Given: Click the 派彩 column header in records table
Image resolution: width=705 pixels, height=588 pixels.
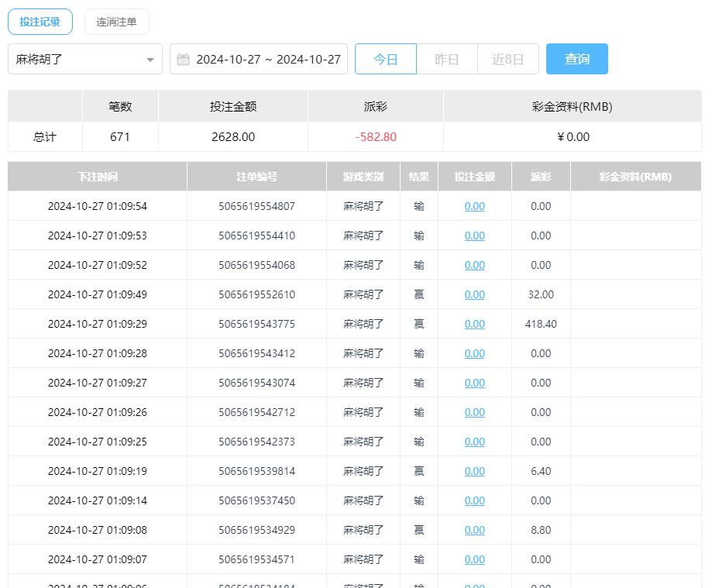Looking at the screenshot, I should (541, 177).
